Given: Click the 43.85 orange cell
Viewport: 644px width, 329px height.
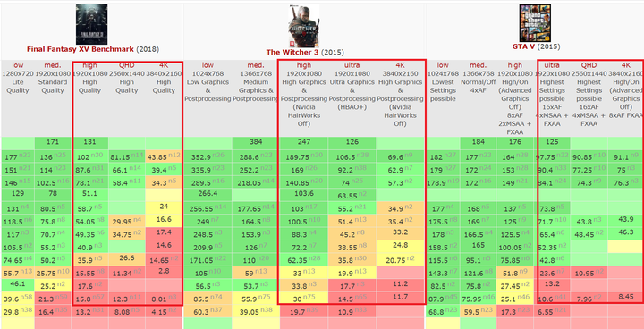Looking at the screenshot, I should tap(164, 157).
